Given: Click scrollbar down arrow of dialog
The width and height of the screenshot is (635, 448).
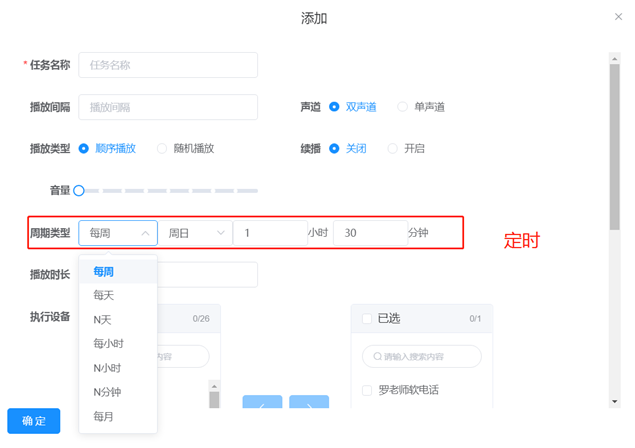Looking at the screenshot, I should pyautogui.click(x=615, y=402).
